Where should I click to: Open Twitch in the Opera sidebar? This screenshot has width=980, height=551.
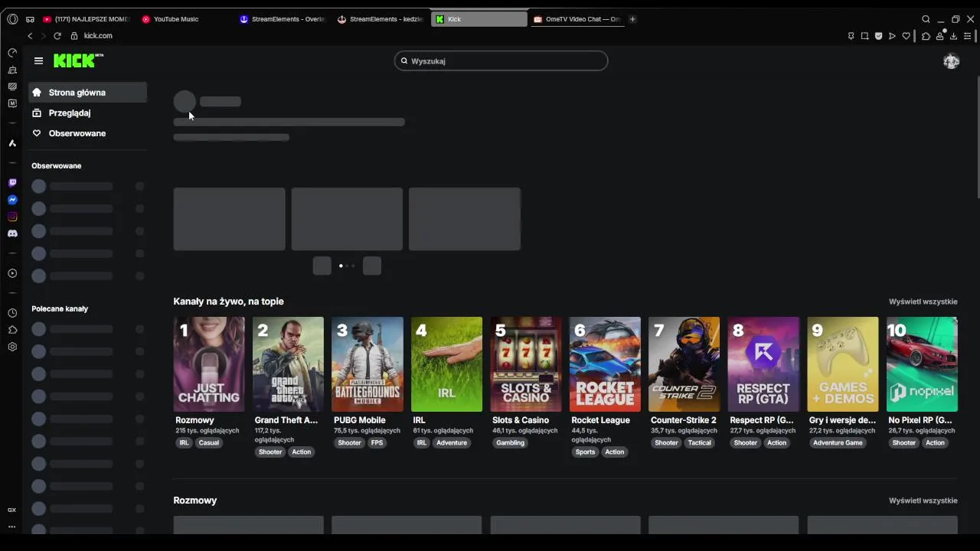12,183
